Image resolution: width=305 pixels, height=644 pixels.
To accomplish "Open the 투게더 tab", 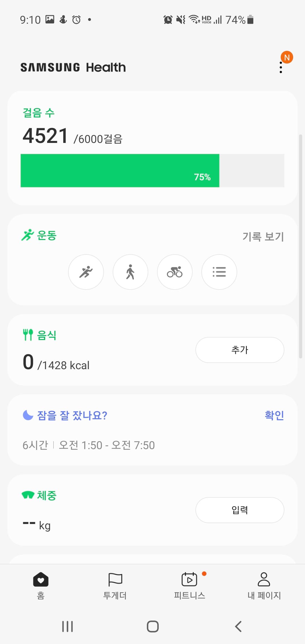I will click(x=115, y=585).
